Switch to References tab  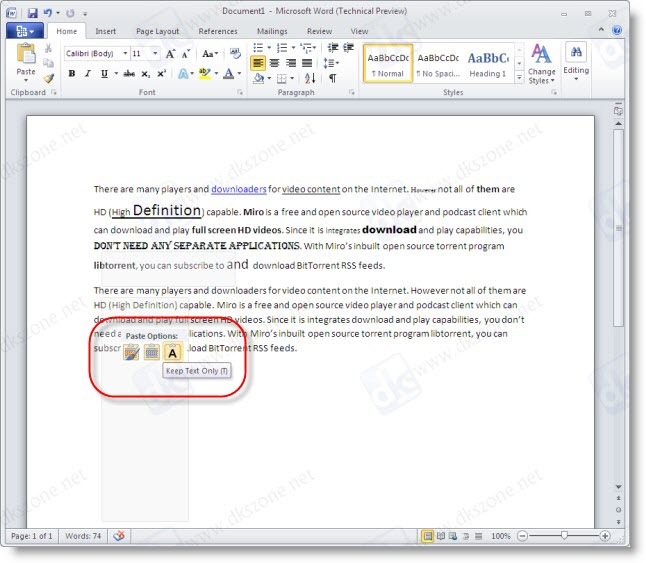coord(218,31)
